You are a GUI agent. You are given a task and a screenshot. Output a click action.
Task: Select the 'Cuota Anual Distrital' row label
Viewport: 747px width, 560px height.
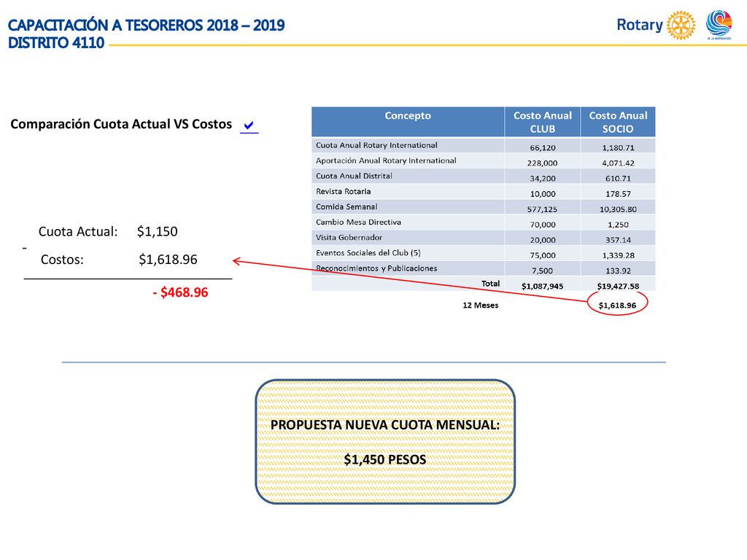354,176
